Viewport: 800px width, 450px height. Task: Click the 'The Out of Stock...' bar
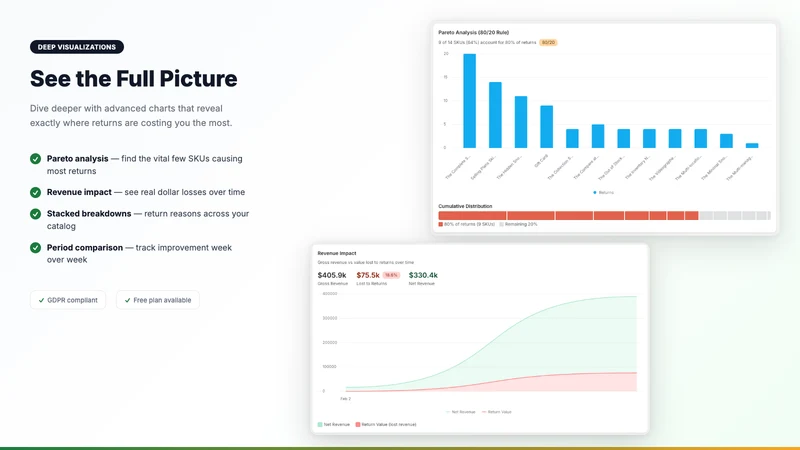[x=623, y=138]
